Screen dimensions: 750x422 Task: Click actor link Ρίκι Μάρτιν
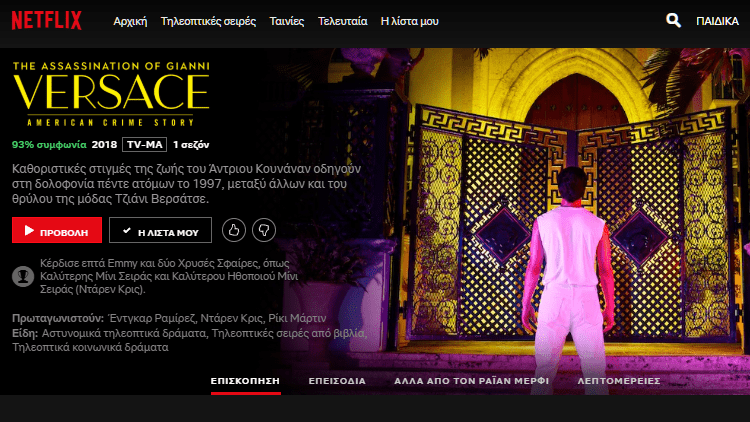(297, 318)
